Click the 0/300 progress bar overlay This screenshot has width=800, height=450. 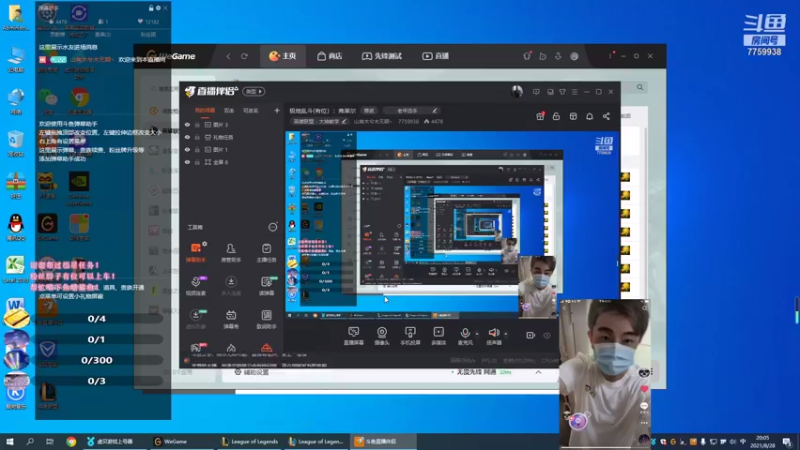(96, 360)
